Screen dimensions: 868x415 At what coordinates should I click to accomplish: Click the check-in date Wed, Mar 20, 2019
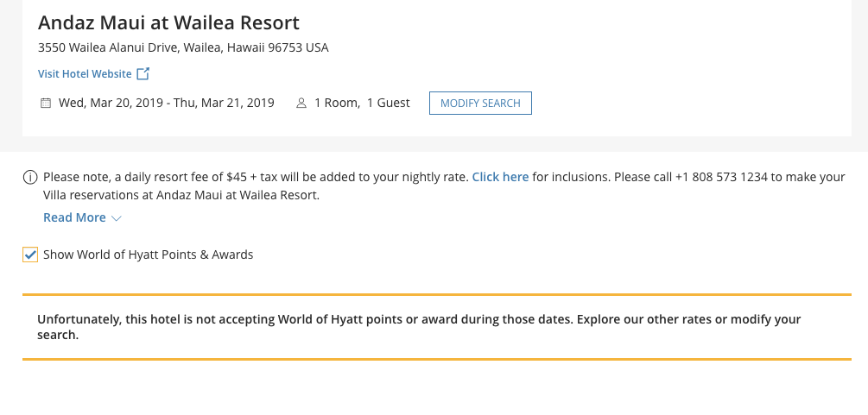[x=111, y=103]
